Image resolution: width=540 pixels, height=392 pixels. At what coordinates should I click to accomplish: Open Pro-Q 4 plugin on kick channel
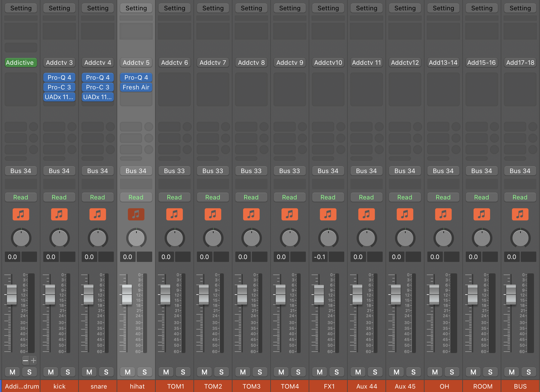tap(59, 77)
